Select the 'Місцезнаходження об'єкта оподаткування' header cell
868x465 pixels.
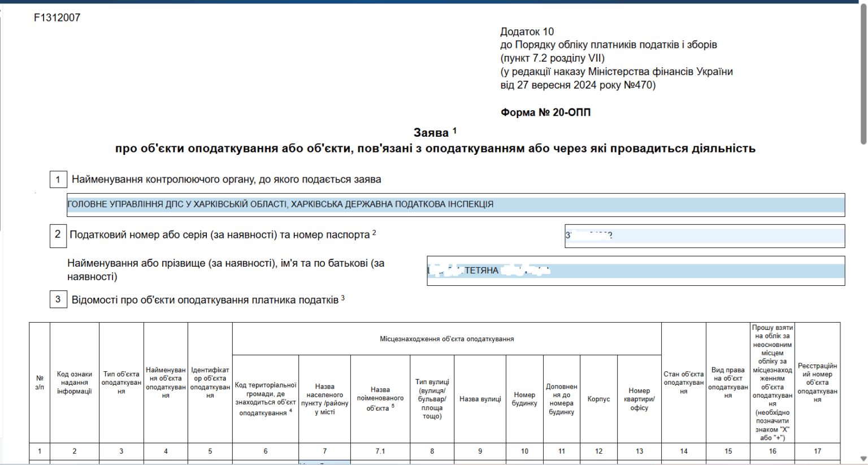[x=446, y=339]
